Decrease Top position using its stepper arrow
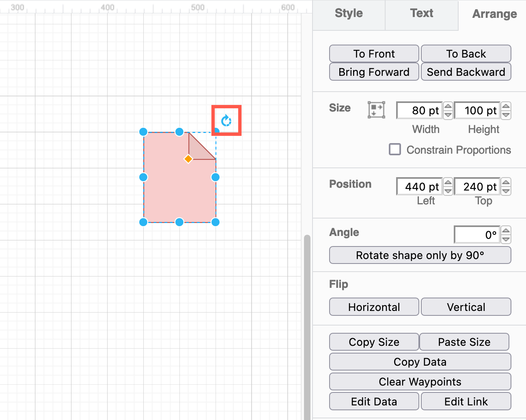This screenshot has height=420, width=526. click(x=506, y=190)
